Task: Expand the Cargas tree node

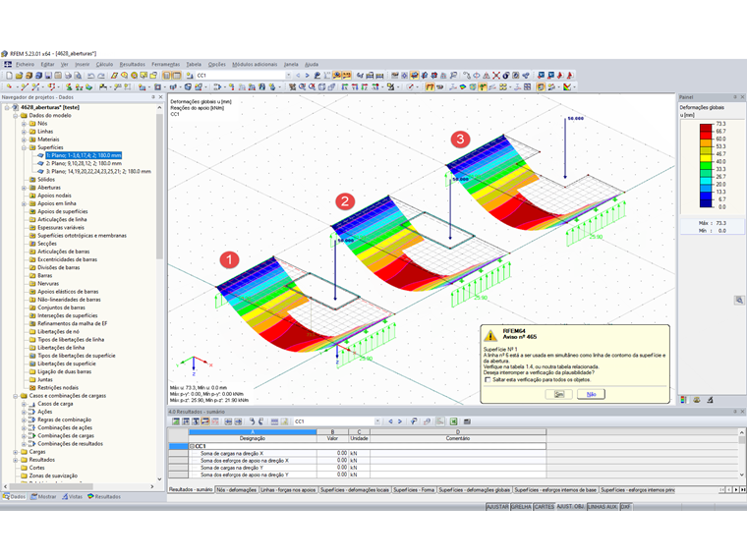Action: click(x=16, y=452)
